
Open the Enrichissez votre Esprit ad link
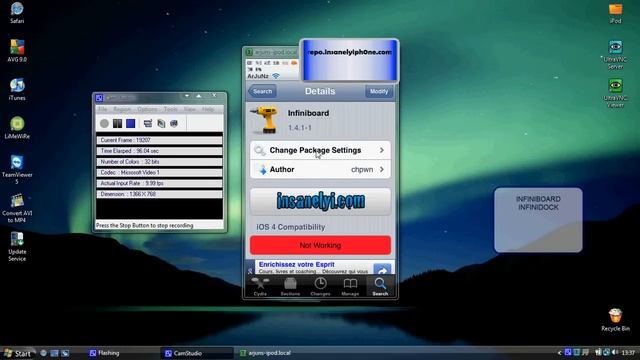tap(297, 264)
